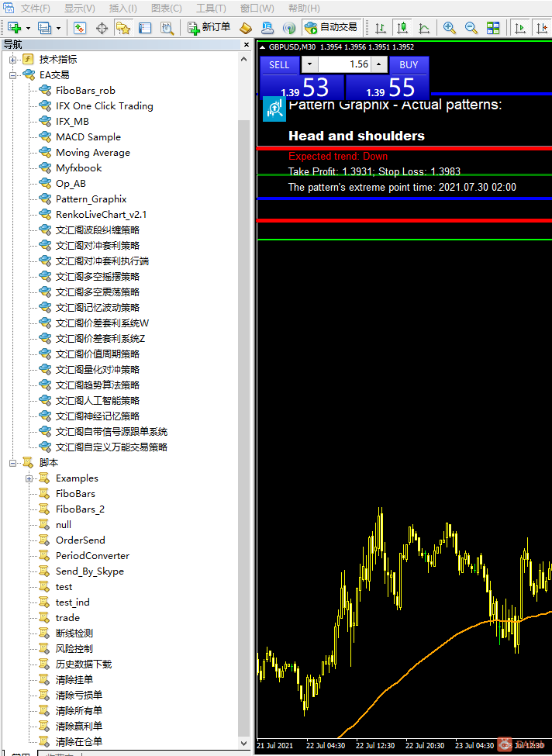This screenshot has height=756, width=552.
Task: Toggle the Navigator panel icon
Action: point(123,28)
